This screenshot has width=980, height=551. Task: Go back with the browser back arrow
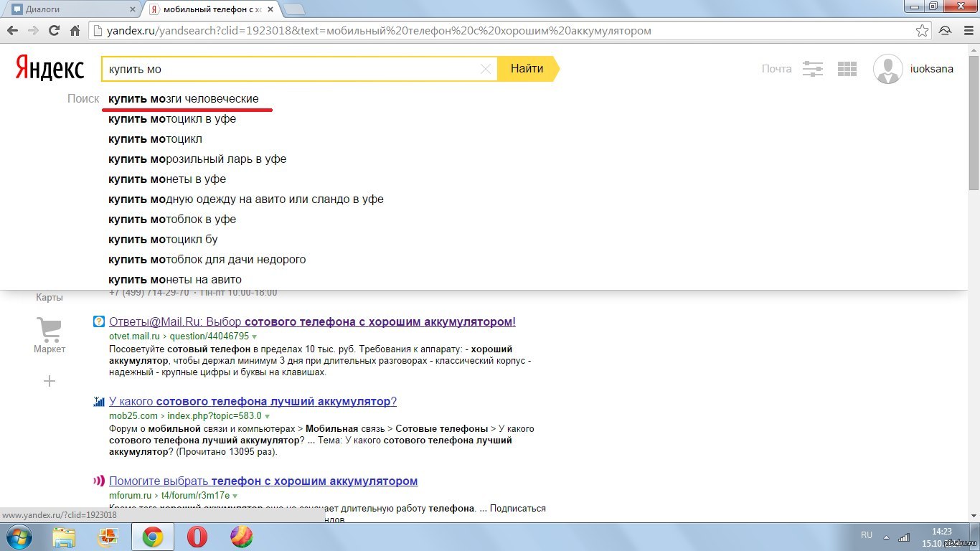12,31
